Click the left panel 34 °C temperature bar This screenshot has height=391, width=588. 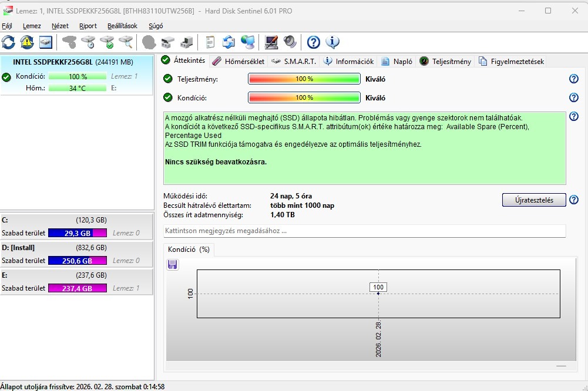coord(78,88)
